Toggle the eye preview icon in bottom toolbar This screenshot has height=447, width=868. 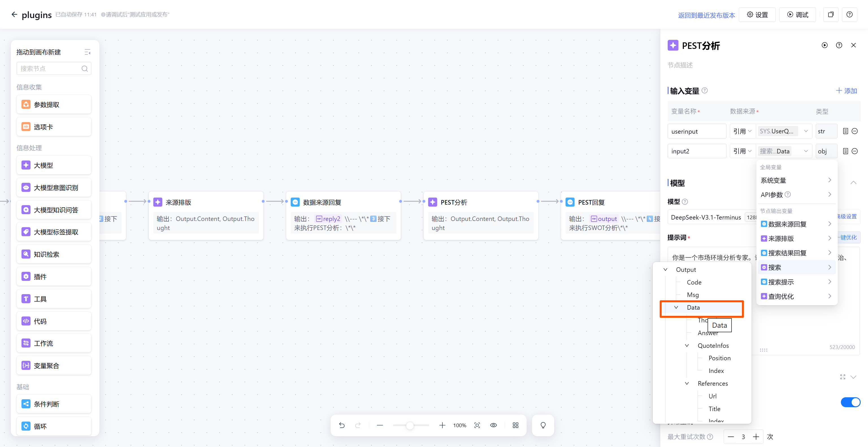point(493,426)
